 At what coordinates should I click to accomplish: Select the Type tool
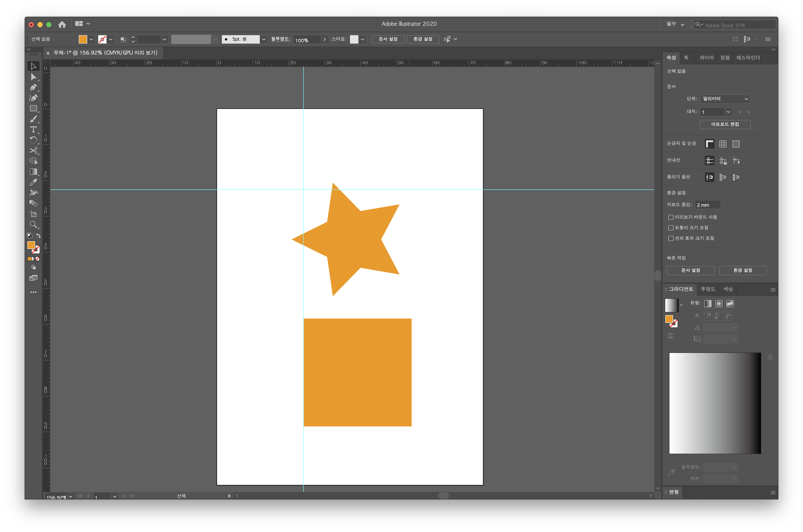click(33, 130)
